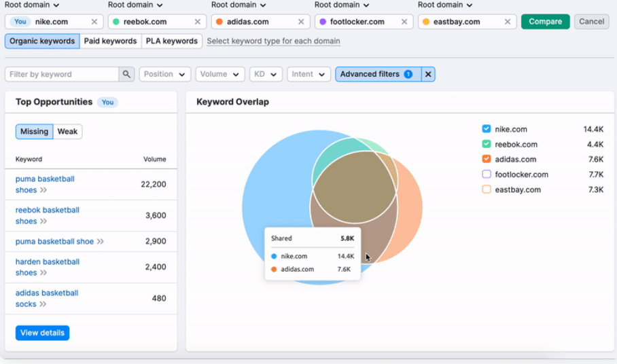Select the PLA keywords tab

(x=171, y=41)
